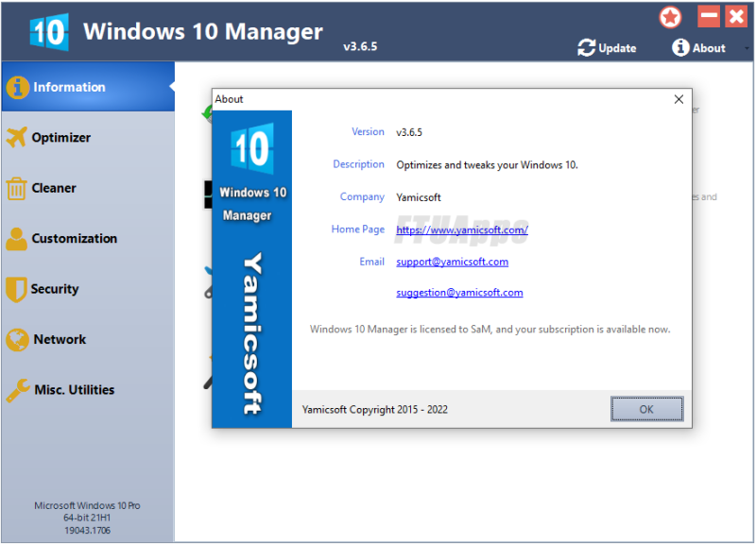The height and width of the screenshot is (544, 756).
Task: Click the Network globe icon
Action: click(17, 340)
